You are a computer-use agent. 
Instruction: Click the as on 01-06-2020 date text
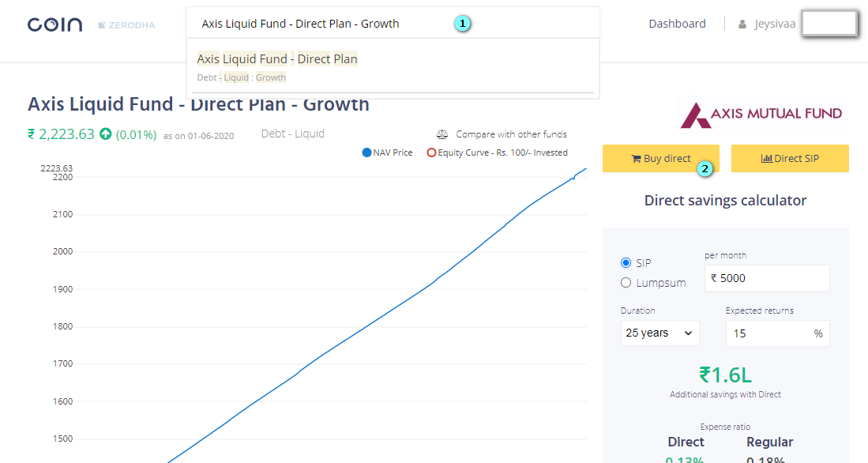coord(199,136)
